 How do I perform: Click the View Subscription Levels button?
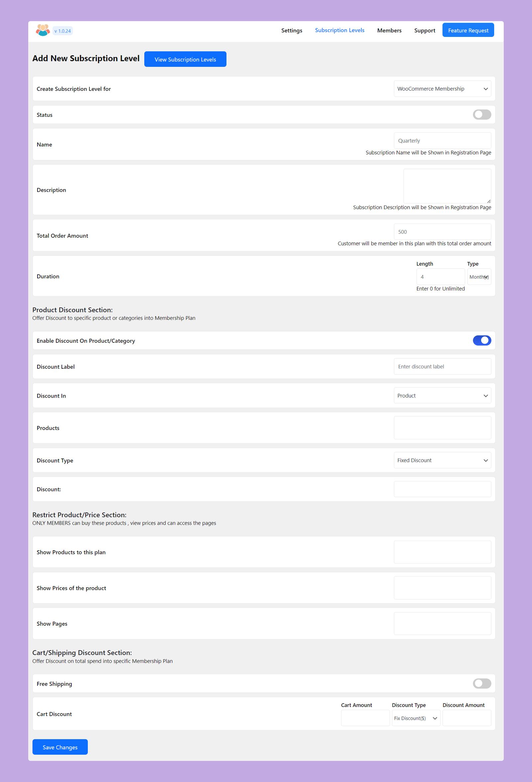point(186,59)
